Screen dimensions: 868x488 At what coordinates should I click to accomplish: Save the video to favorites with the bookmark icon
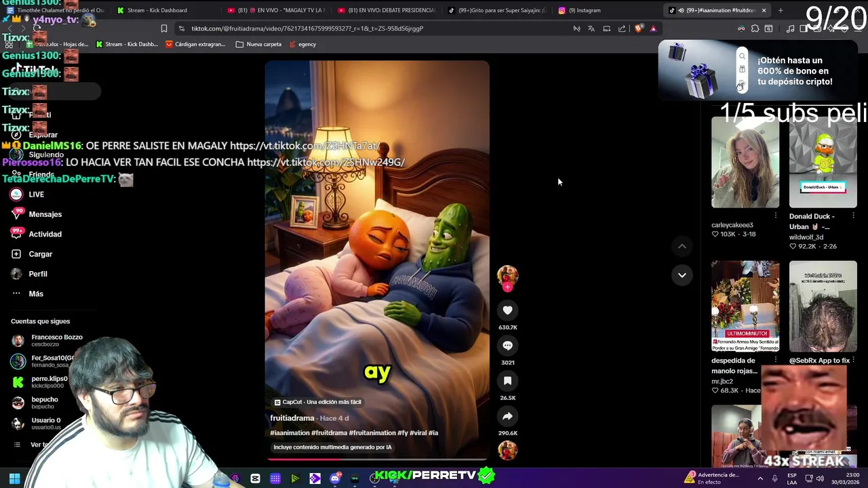[x=507, y=381]
